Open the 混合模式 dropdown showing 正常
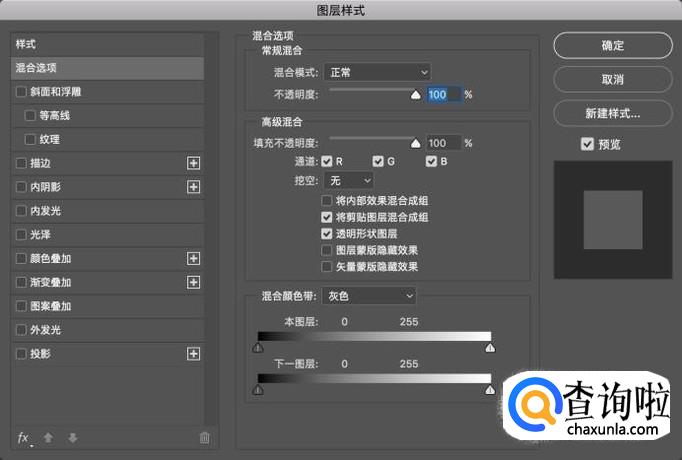The width and height of the screenshot is (682, 460). click(377, 72)
